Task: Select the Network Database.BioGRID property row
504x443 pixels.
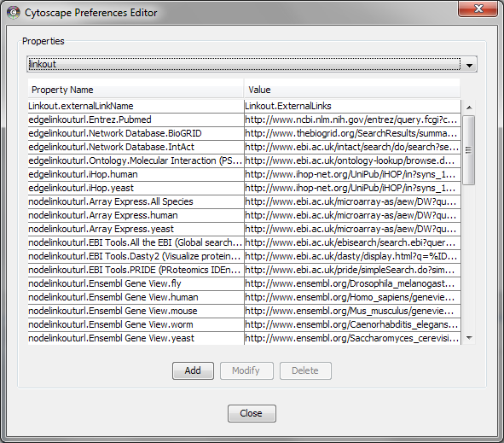Action: point(244,133)
